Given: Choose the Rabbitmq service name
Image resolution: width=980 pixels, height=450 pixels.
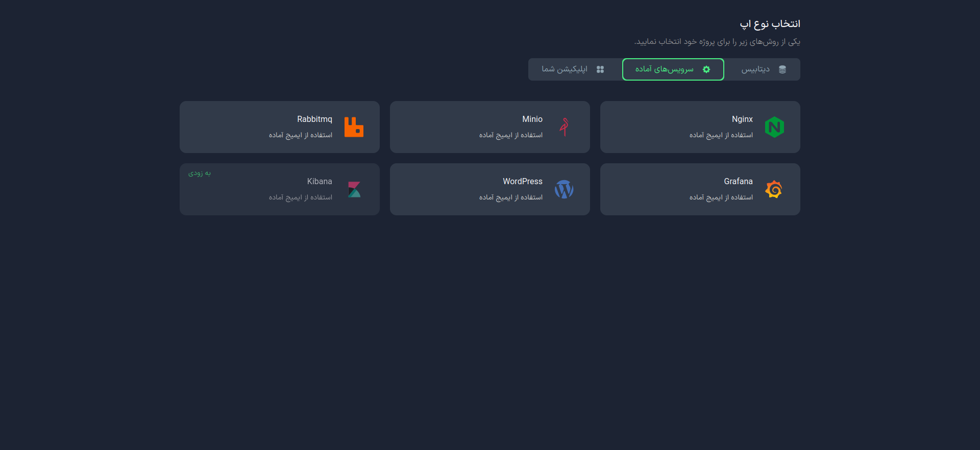Looking at the screenshot, I should (x=314, y=119).
